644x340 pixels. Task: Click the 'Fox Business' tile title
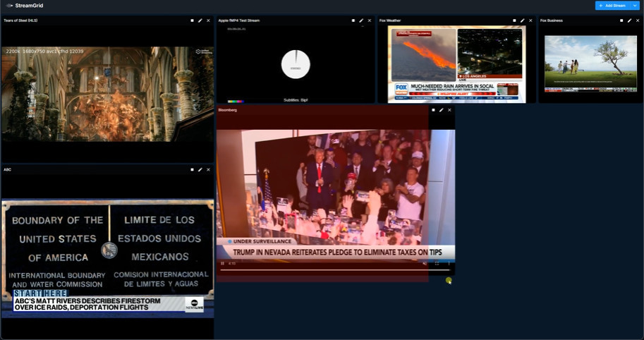(552, 20)
